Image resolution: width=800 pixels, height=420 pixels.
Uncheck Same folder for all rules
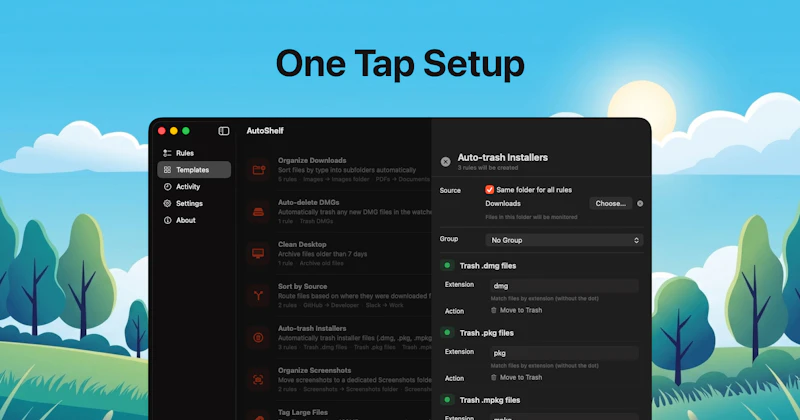click(x=489, y=190)
